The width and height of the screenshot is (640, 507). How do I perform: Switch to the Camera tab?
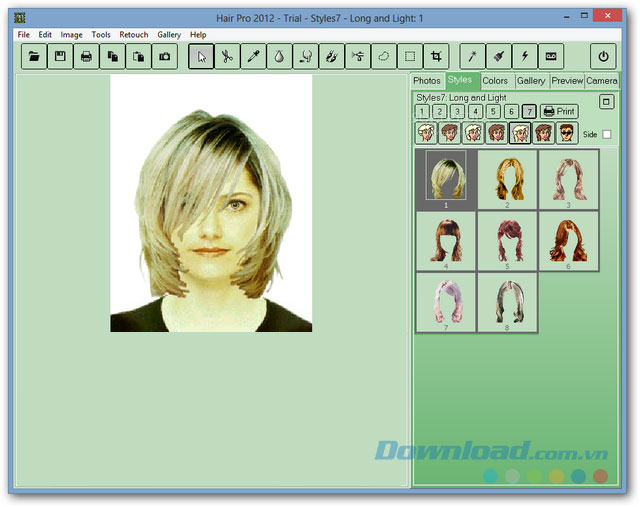coord(602,81)
